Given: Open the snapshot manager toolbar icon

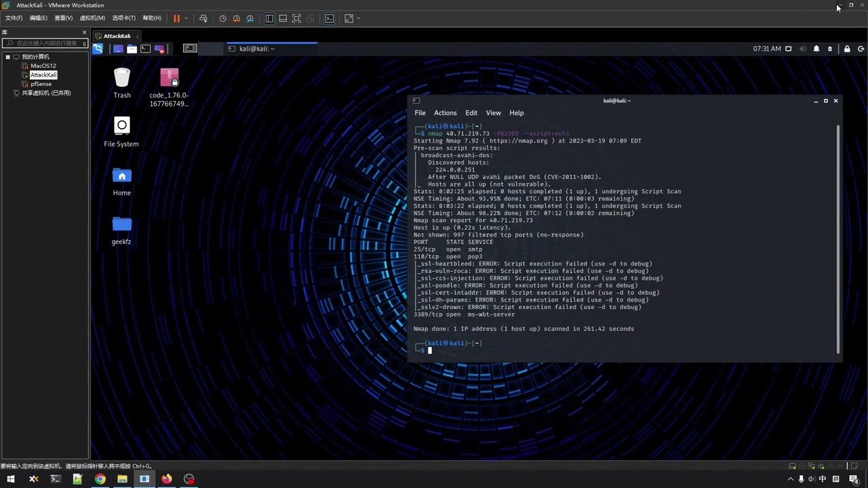Looking at the screenshot, I should pos(250,18).
